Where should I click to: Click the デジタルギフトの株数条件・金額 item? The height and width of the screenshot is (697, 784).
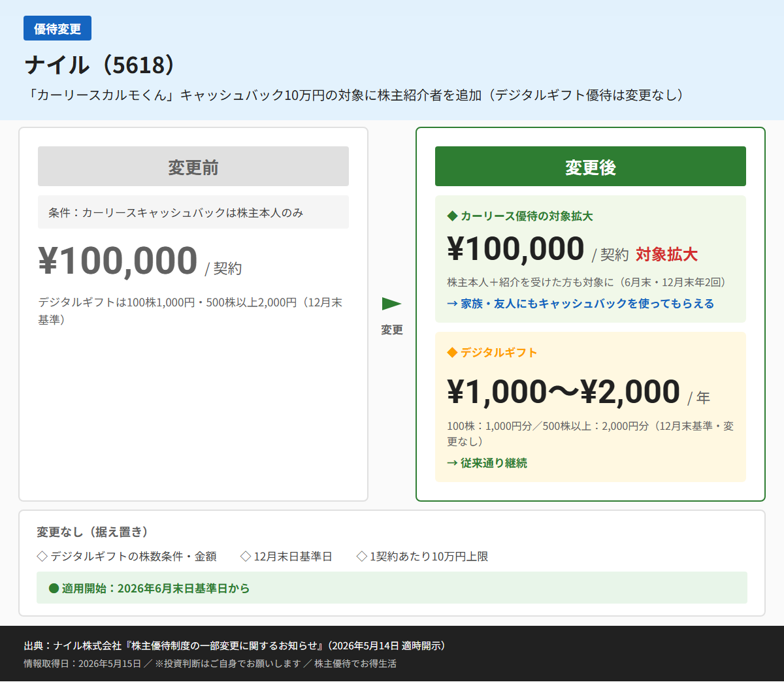(x=133, y=557)
